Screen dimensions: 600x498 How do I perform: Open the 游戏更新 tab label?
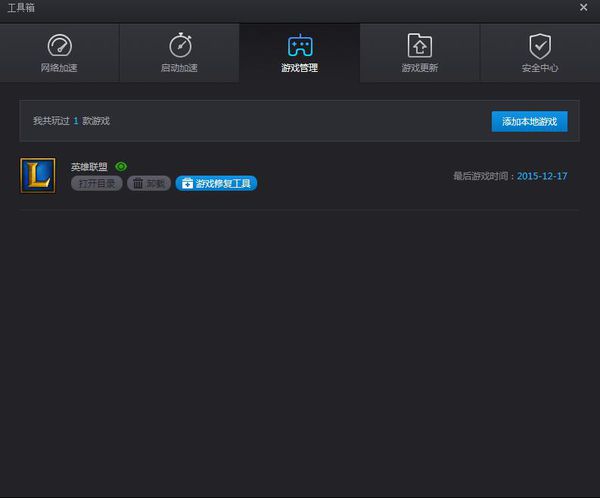pyautogui.click(x=420, y=68)
